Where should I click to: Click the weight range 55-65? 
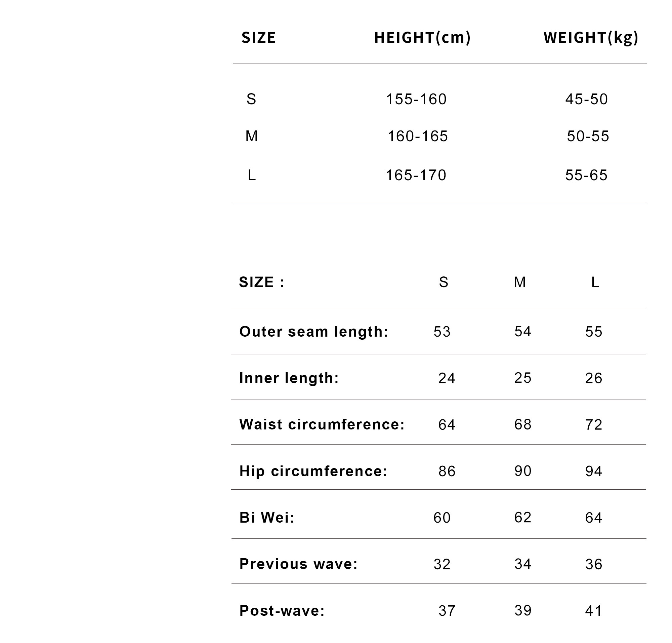click(586, 175)
